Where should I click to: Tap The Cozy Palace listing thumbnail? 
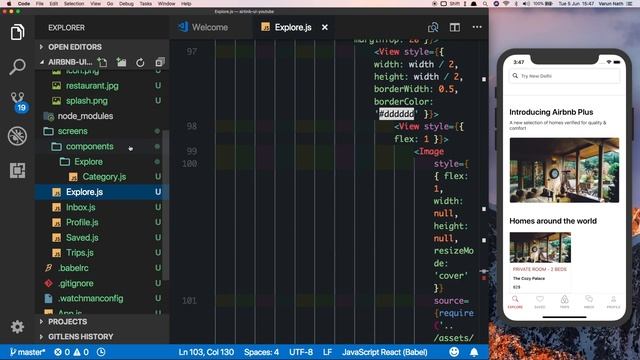click(x=540, y=248)
